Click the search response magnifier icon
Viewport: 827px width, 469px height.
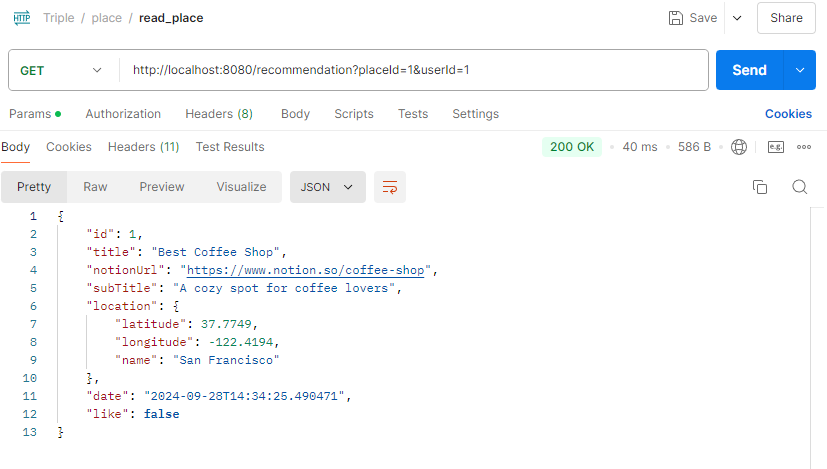coord(800,187)
